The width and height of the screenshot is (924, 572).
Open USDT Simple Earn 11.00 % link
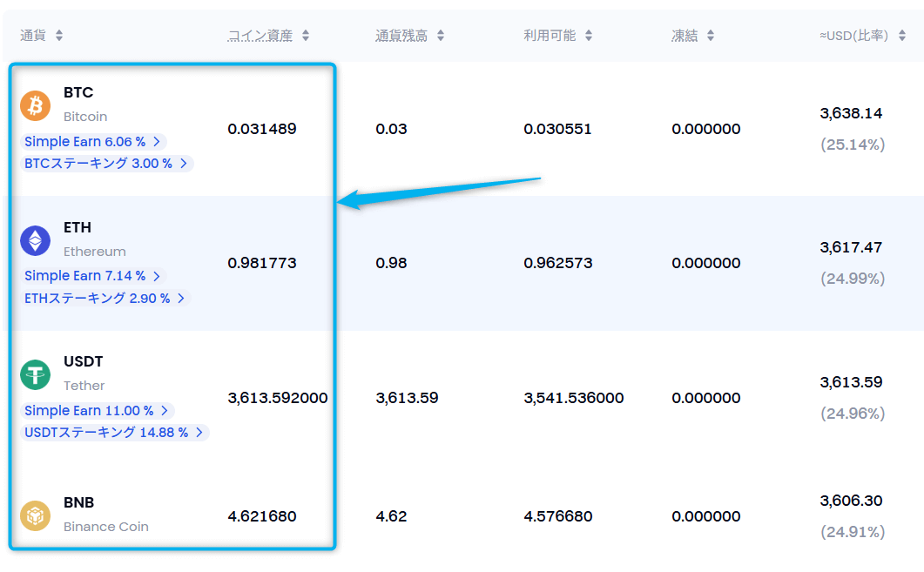98,411
